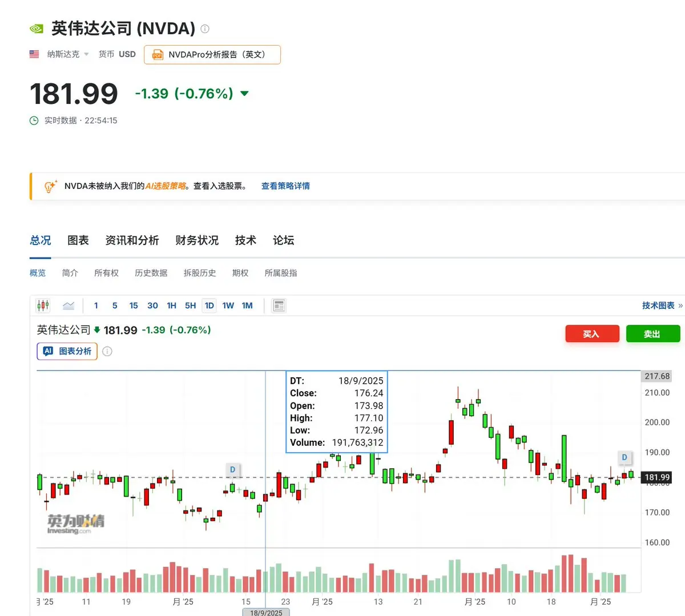Screen dimensions: 685x616
Task: Set chart interval to 30 minutes
Action: (152, 305)
